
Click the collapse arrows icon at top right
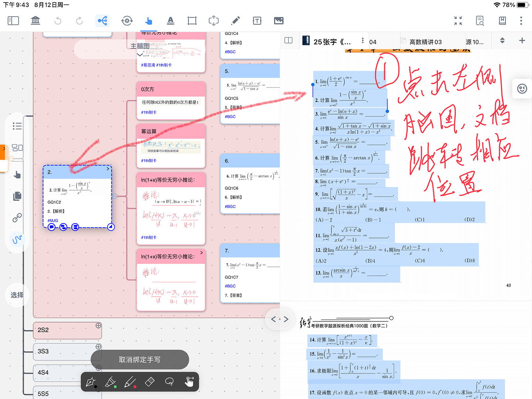tap(458, 21)
